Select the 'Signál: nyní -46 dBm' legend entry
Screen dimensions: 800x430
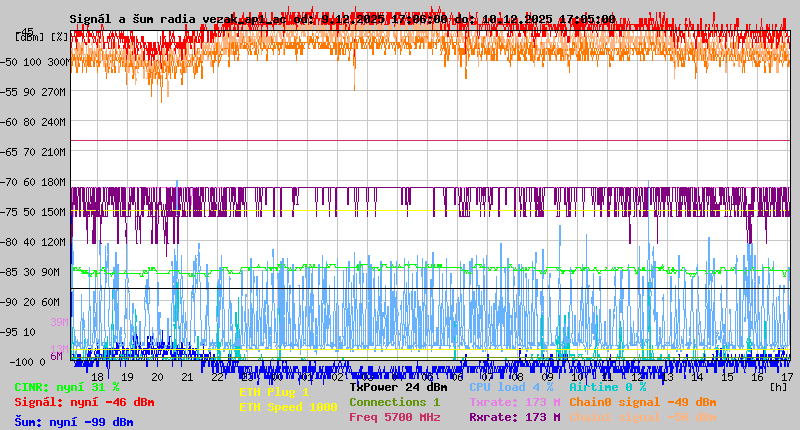[84, 402]
